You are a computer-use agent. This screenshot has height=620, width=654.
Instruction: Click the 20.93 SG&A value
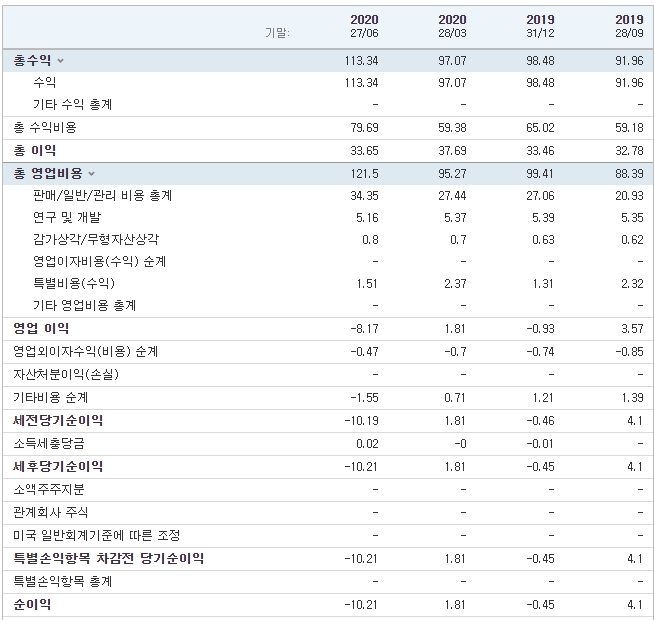[629, 195]
